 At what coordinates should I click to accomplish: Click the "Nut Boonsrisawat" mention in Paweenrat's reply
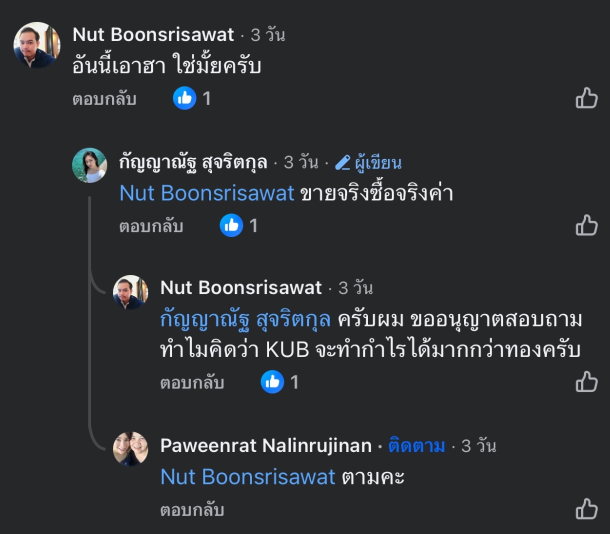(x=247, y=477)
